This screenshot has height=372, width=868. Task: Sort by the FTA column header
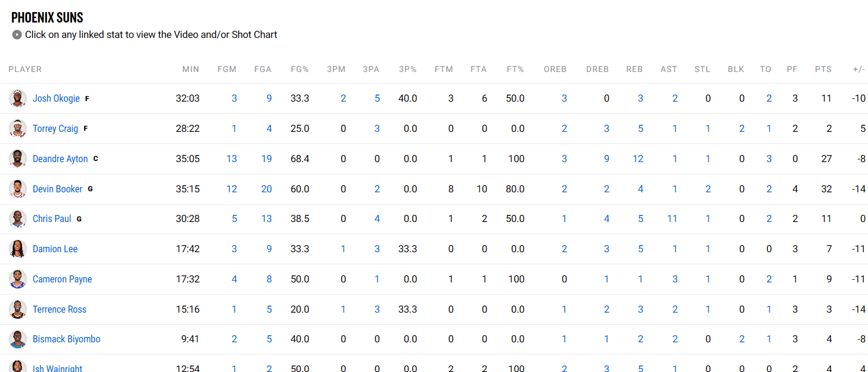tap(478, 69)
